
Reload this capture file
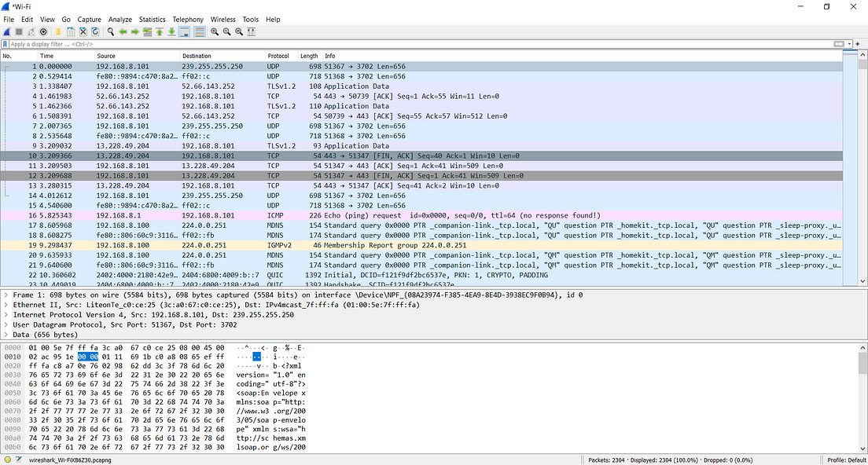95,32
